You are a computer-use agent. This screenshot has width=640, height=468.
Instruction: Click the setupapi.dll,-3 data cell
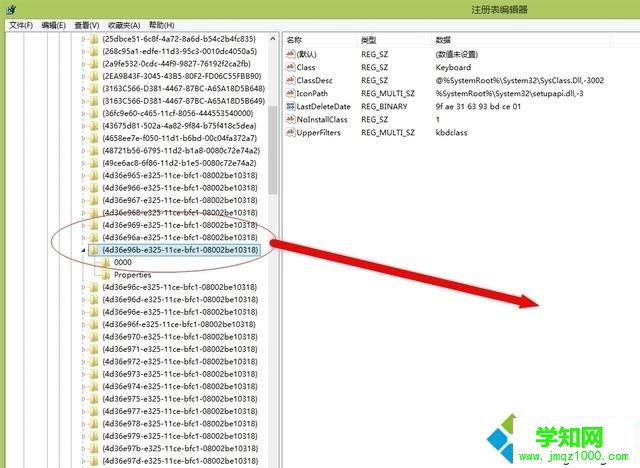point(509,93)
